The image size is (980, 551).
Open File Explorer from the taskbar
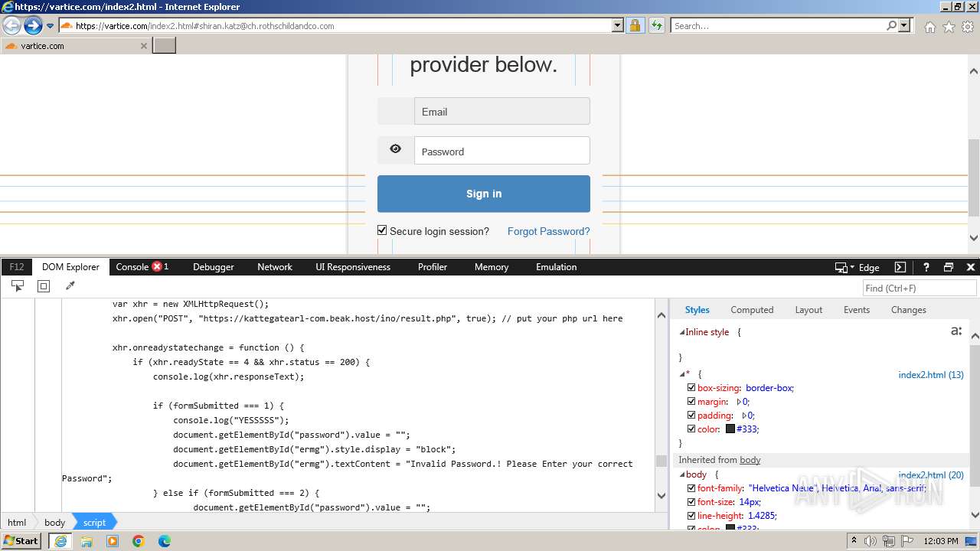[x=87, y=541]
